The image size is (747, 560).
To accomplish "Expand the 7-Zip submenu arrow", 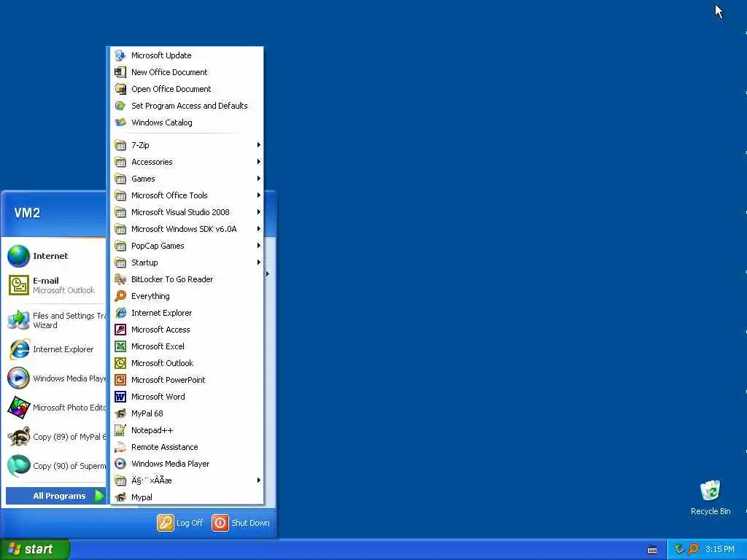I will click(x=259, y=145).
